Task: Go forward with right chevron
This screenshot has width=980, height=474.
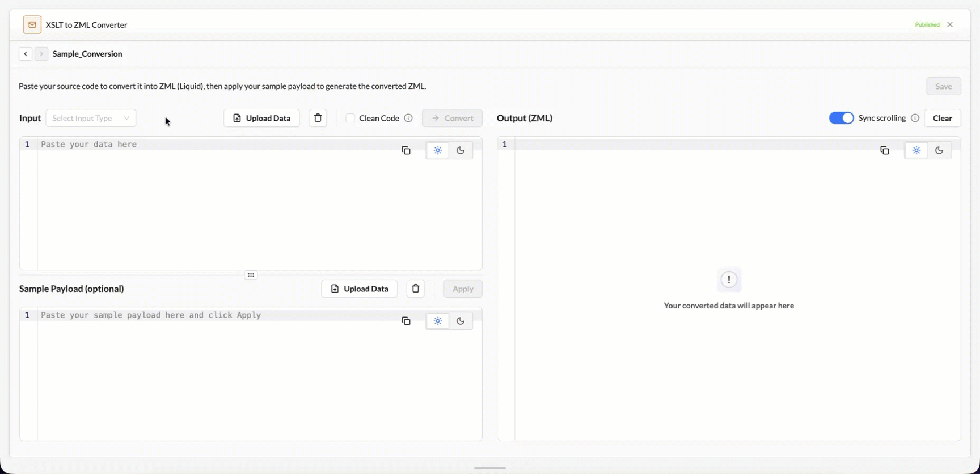Action: [x=41, y=54]
